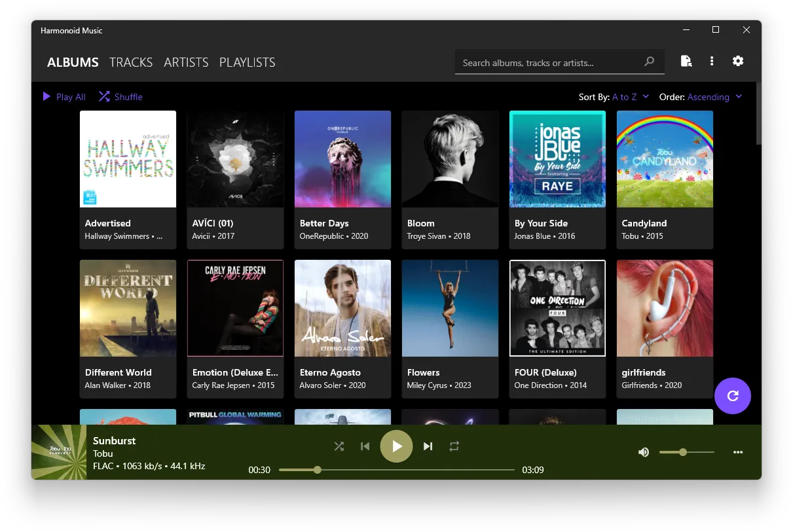Mute audio with the speaker icon
Viewport: 793px width, 532px height.
tap(644, 452)
